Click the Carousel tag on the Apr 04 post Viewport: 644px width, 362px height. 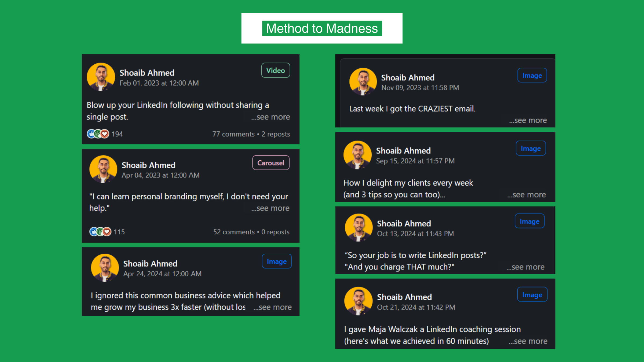point(271,163)
